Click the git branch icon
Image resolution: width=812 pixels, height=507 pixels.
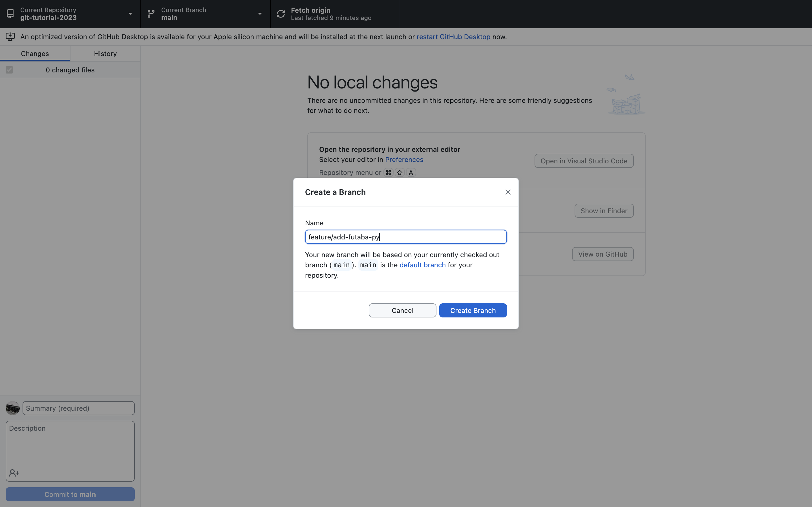pos(151,14)
